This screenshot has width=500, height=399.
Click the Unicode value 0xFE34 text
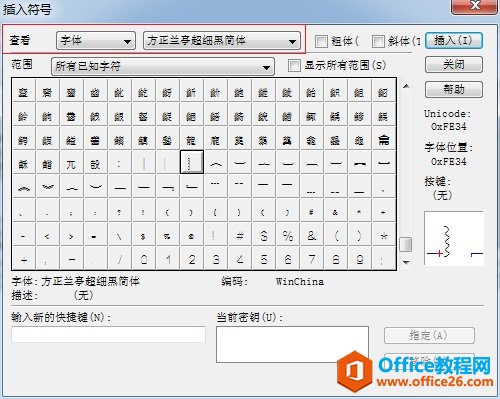448,126
